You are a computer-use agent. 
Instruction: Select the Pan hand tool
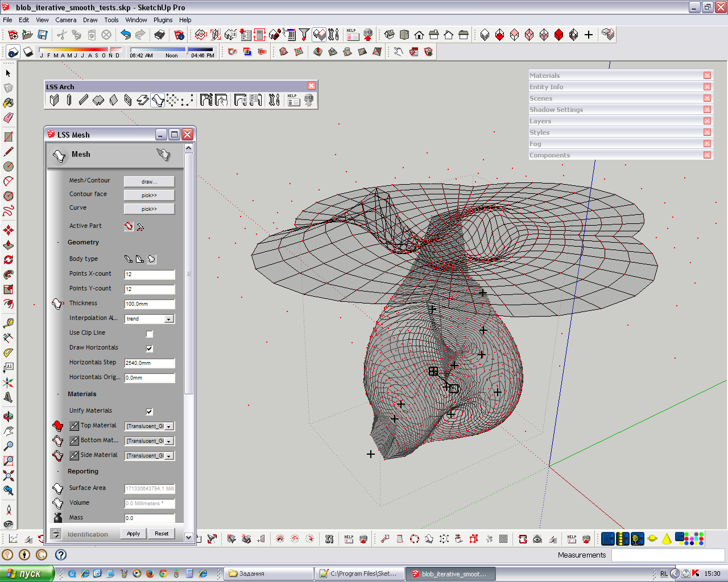coord(9,431)
